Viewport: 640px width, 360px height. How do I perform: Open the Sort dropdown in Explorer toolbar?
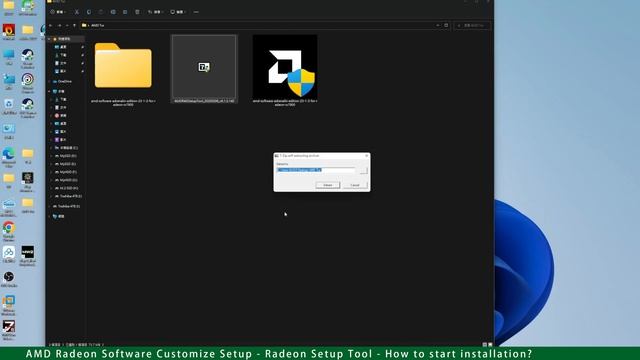pyautogui.click(x=155, y=12)
